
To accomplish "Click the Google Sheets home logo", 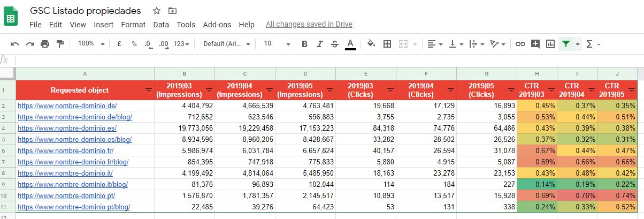I will (x=11, y=17).
